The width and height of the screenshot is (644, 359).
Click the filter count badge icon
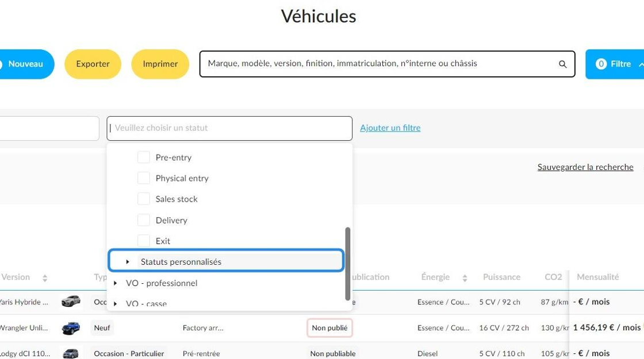tap(601, 64)
